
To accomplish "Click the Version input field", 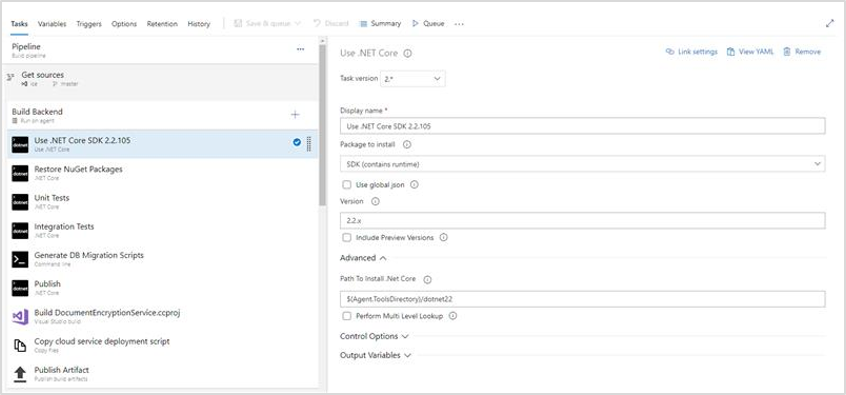I will (582, 221).
